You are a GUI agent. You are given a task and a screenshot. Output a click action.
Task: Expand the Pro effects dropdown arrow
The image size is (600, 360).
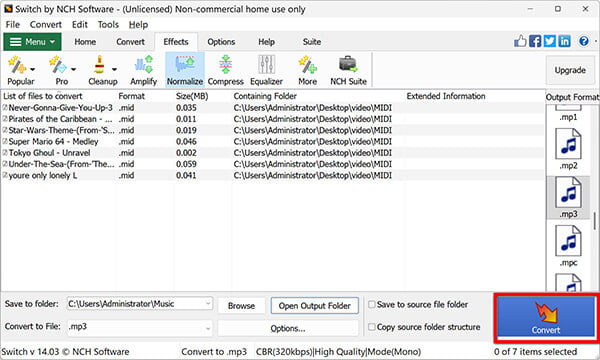(x=73, y=70)
